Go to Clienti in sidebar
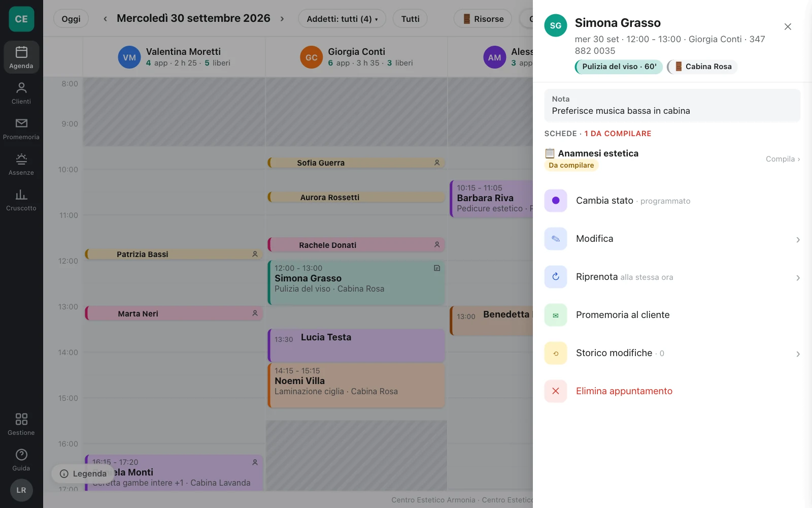 (x=21, y=93)
